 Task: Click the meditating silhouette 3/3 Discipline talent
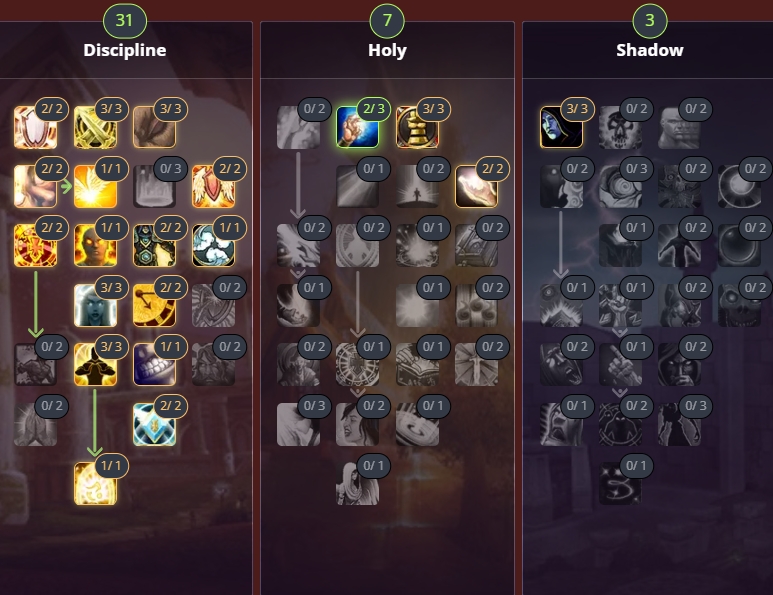pos(95,364)
